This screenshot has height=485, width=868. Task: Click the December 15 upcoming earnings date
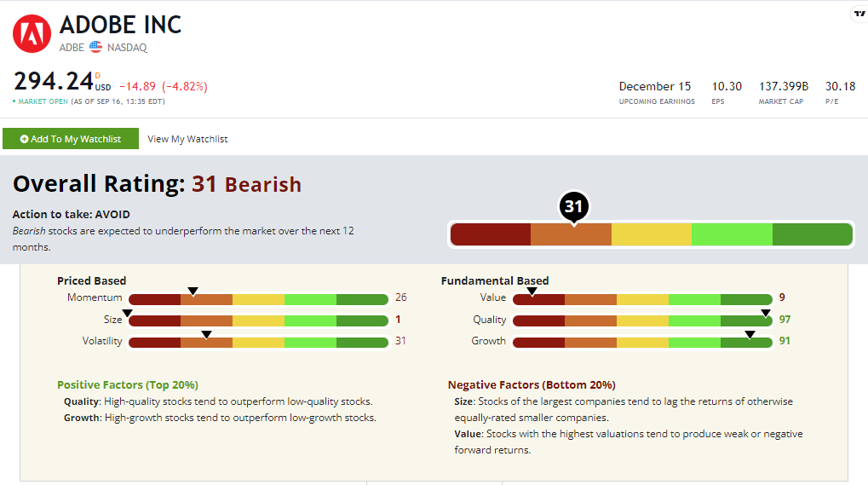(x=655, y=86)
